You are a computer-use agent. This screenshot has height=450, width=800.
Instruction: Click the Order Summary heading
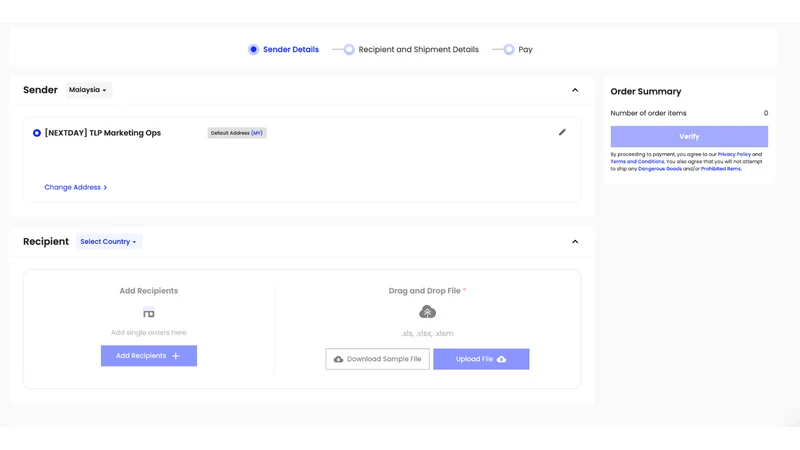pos(646,91)
